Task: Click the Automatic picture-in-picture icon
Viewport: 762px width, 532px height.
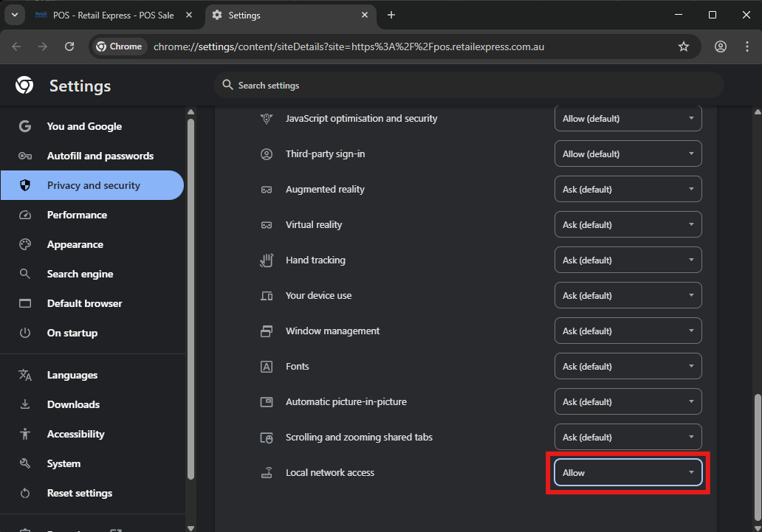Action: pyautogui.click(x=267, y=402)
